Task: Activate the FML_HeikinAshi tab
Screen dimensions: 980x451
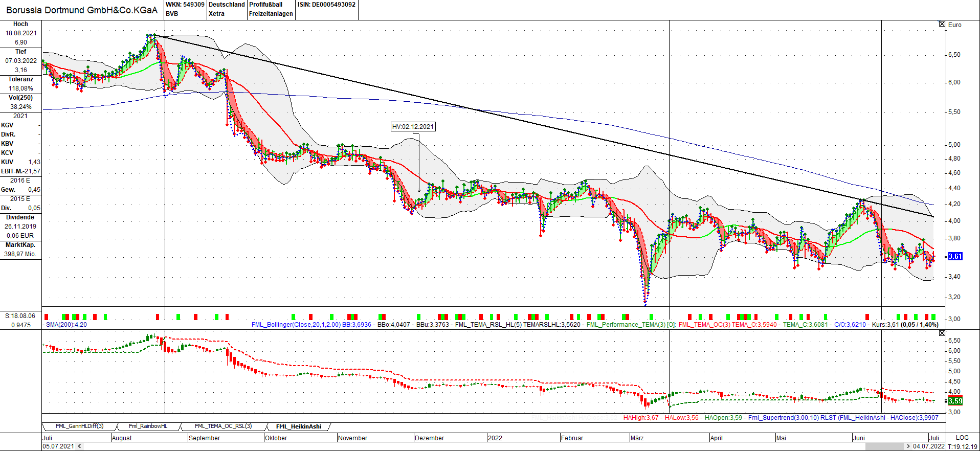Action: tap(299, 426)
